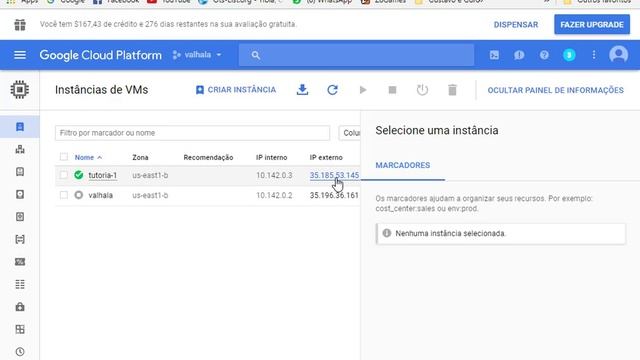Click the Google Cloud Platform logo text
Screen dimensions: 640x360
click(x=100, y=55)
